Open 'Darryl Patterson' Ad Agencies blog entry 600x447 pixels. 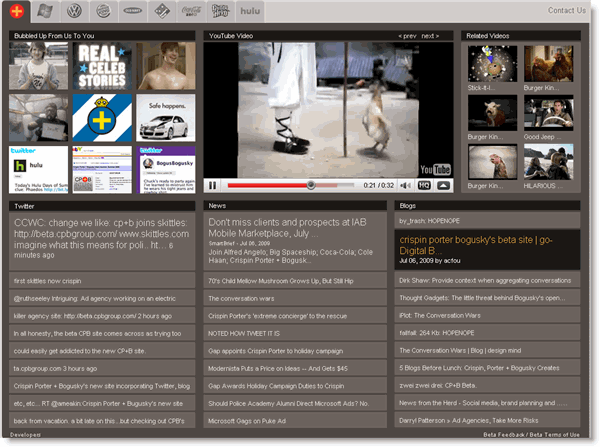488,420
